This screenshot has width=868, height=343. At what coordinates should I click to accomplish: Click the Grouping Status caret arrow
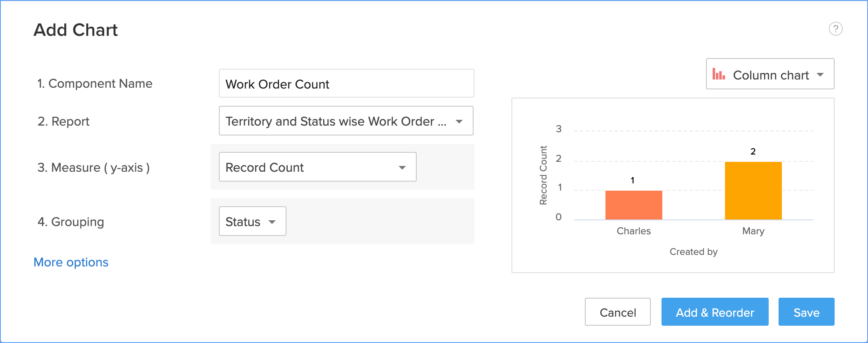pyautogui.click(x=272, y=222)
